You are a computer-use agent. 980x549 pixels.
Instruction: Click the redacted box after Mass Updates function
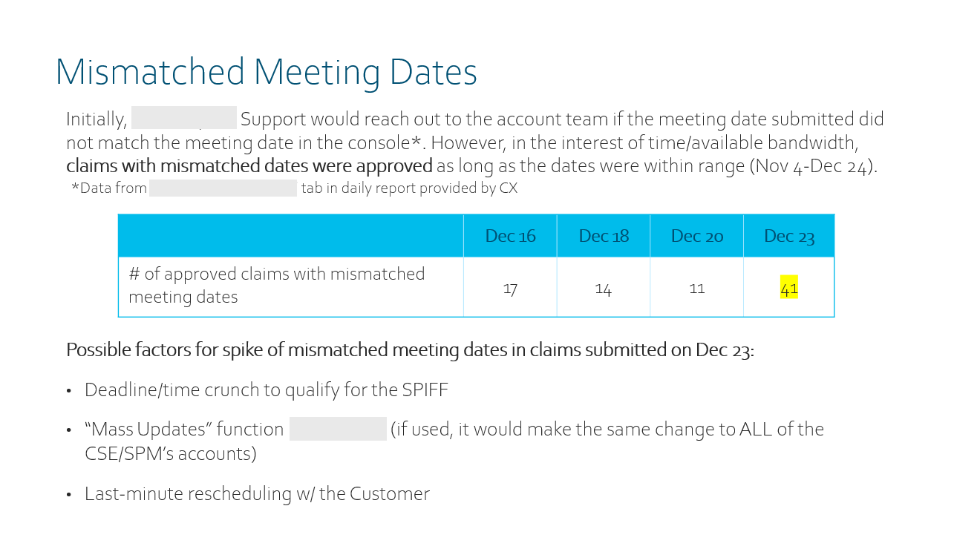click(338, 429)
